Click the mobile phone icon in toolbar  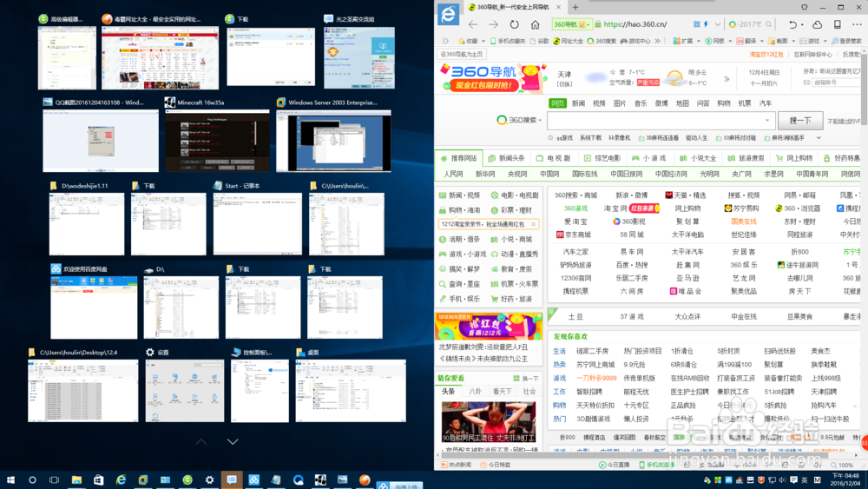[x=838, y=24]
